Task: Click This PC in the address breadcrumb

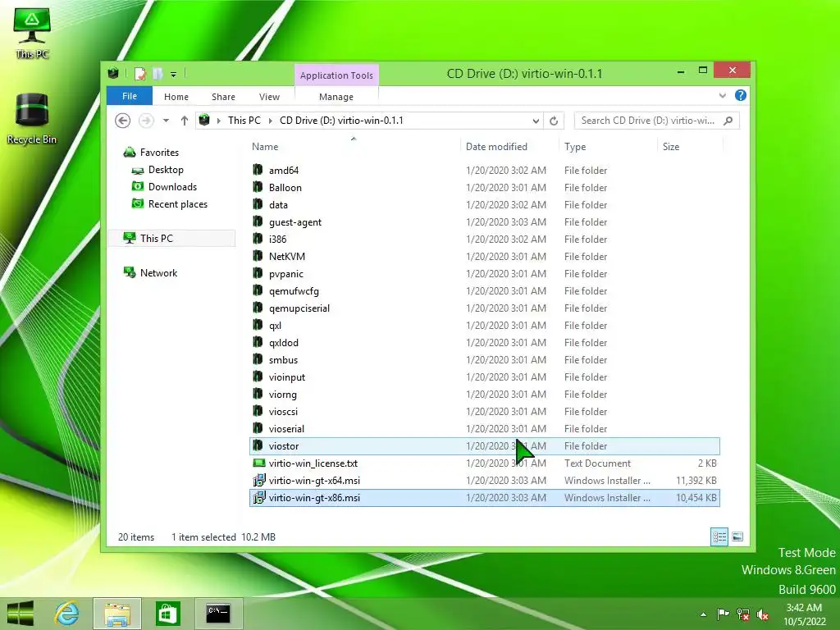Action: pyautogui.click(x=244, y=121)
